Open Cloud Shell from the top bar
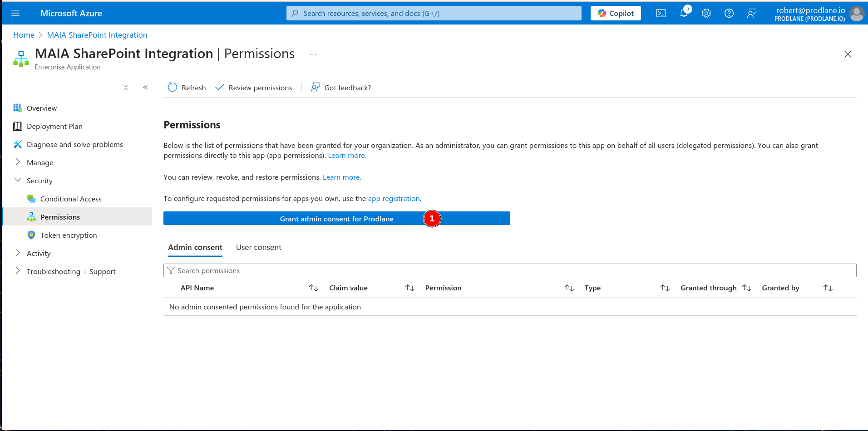 click(661, 13)
